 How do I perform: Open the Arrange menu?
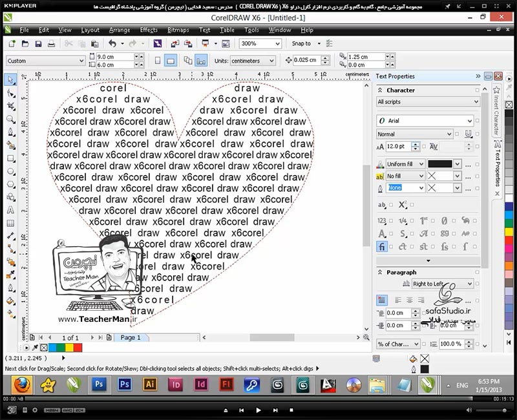coord(120,30)
